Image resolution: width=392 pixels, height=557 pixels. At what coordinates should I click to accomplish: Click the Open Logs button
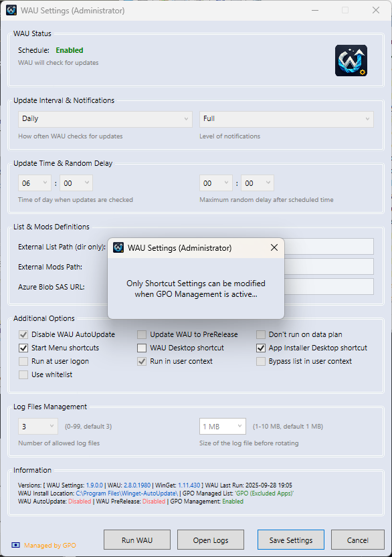[211, 540]
